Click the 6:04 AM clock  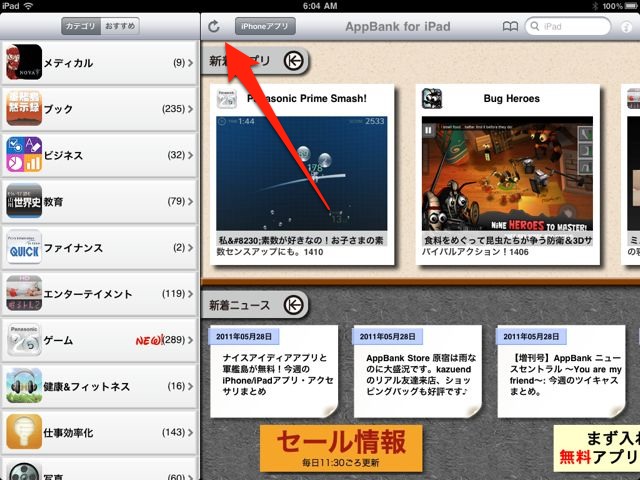(x=320, y=6)
